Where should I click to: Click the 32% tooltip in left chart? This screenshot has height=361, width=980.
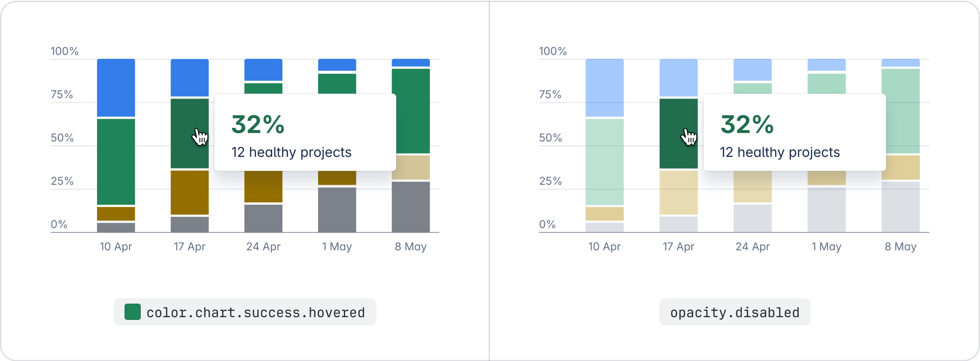tap(258, 125)
